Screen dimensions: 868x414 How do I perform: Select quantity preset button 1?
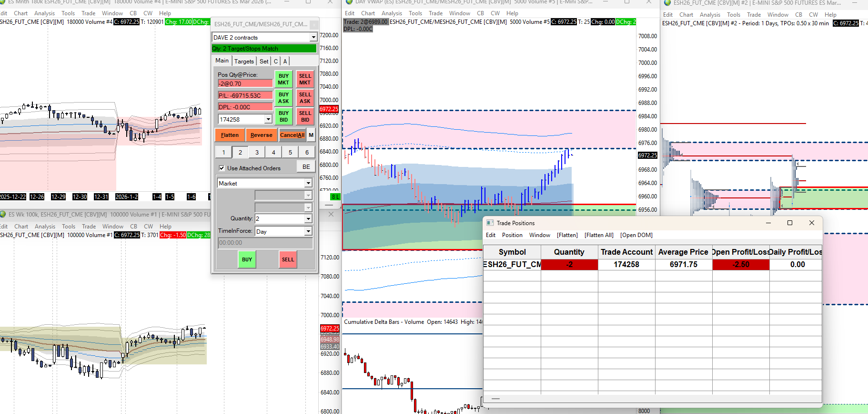click(223, 152)
